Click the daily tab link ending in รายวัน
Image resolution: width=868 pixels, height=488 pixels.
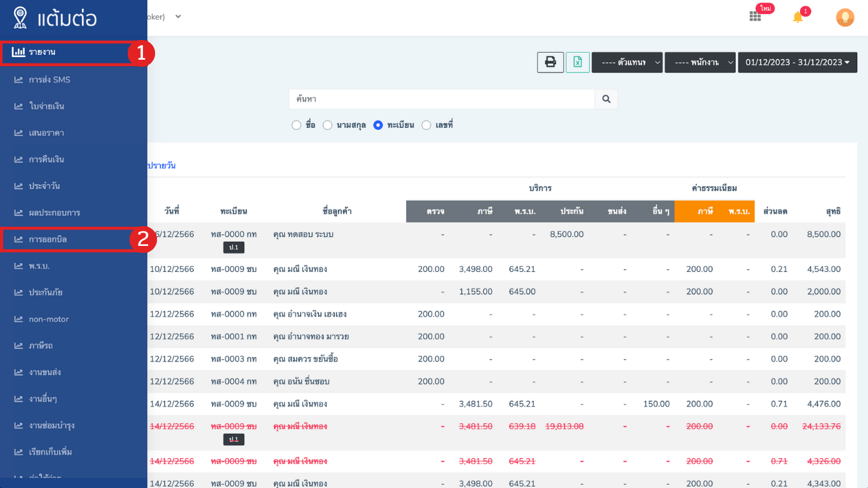coord(161,166)
